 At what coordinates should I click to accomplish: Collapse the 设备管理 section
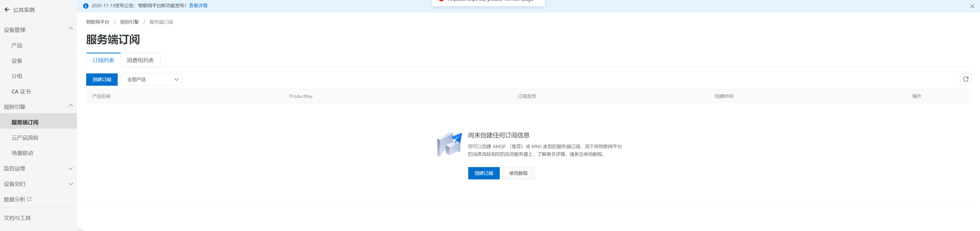point(70,29)
